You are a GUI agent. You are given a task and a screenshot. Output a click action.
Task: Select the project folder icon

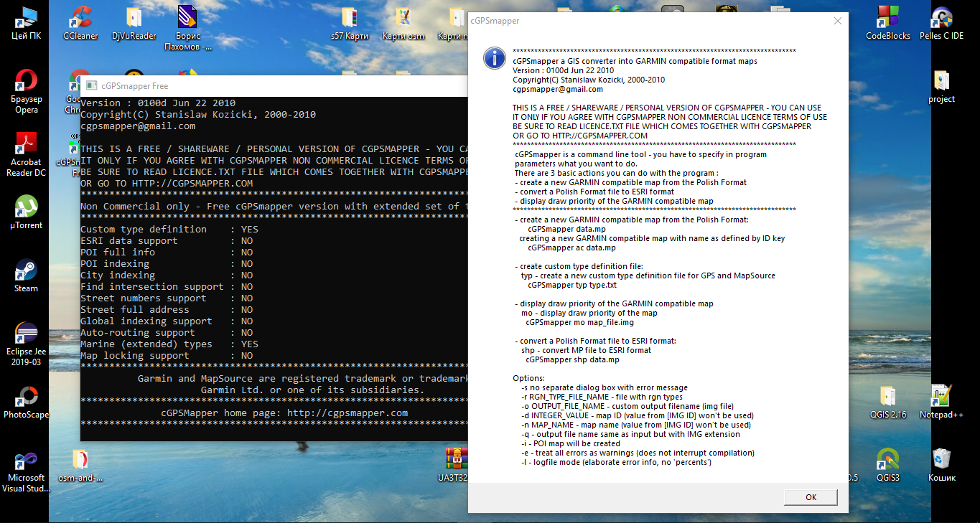[941, 87]
